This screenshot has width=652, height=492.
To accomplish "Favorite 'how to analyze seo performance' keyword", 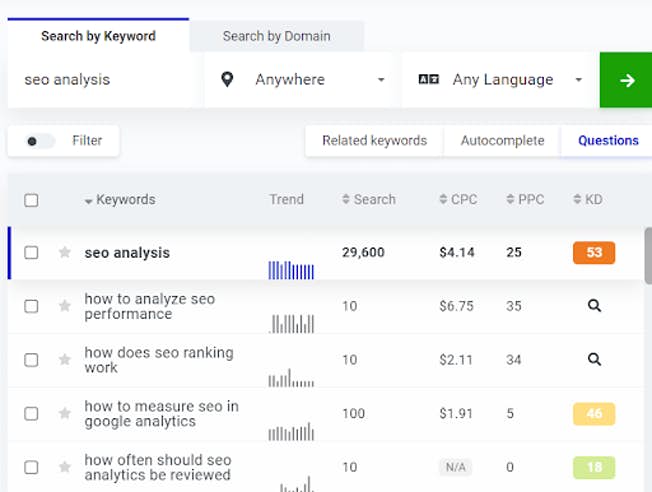I will pyautogui.click(x=65, y=306).
